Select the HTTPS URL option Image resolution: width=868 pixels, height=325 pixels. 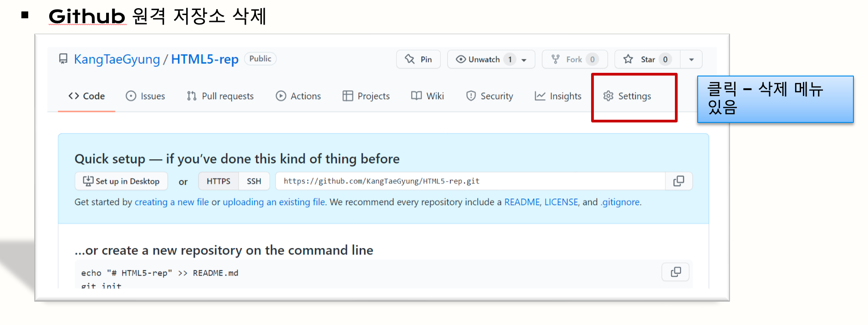click(219, 181)
